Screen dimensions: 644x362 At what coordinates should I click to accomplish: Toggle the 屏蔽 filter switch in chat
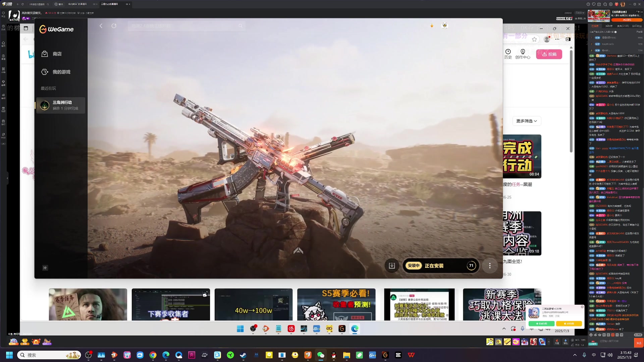point(638,335)
